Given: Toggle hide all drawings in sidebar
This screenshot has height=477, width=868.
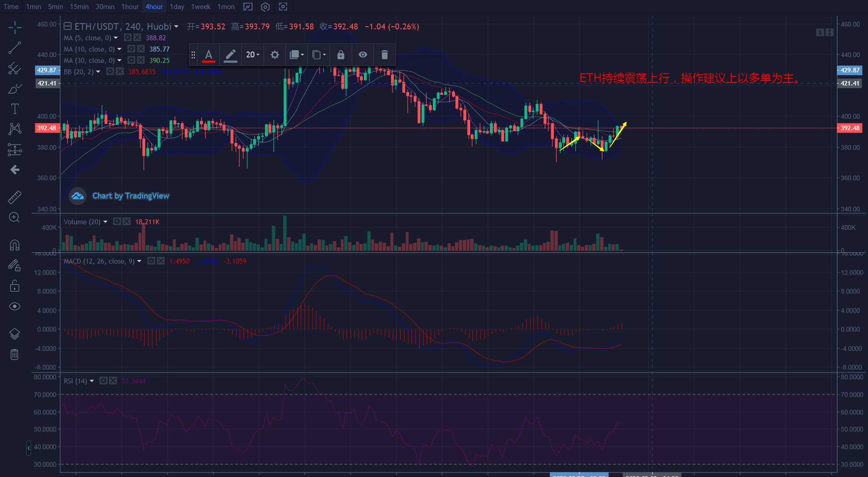Looking at the screenshot, I should pyautogui.click(x=14, y=307).
